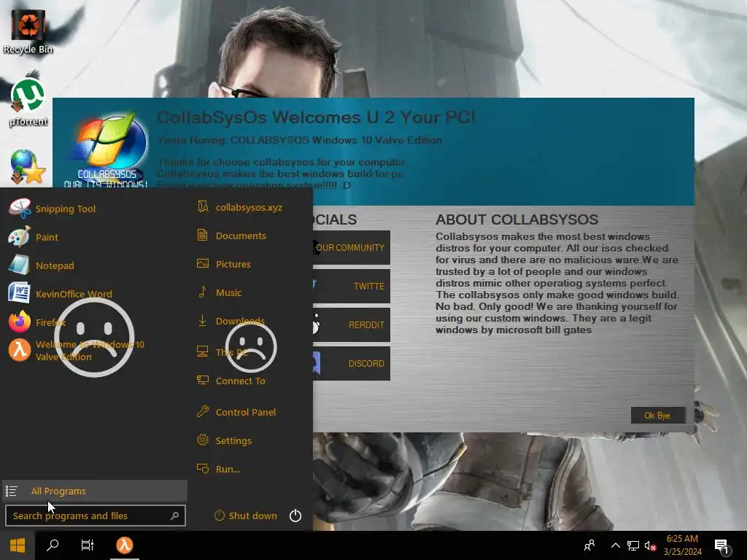This screenshot has height=560, width=747.
Task: Open taskbar Search magnifier
Action: click(x=53, y=545)
